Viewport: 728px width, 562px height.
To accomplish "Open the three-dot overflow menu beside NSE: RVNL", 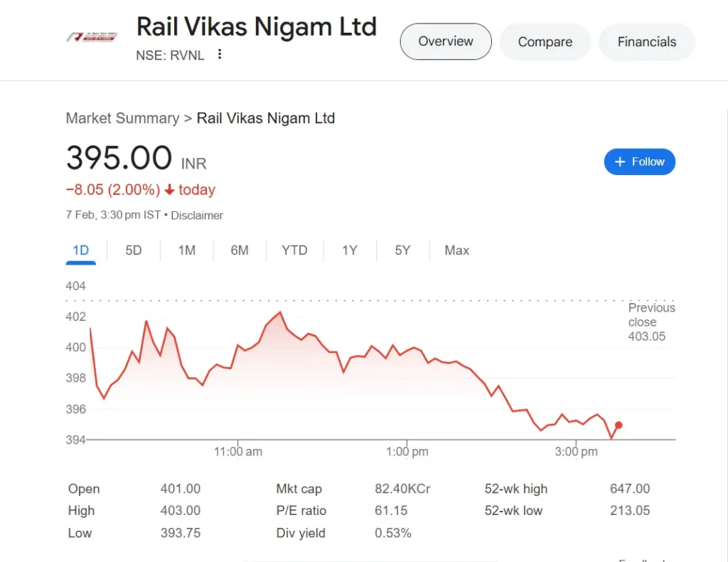I will coord(220,55).
